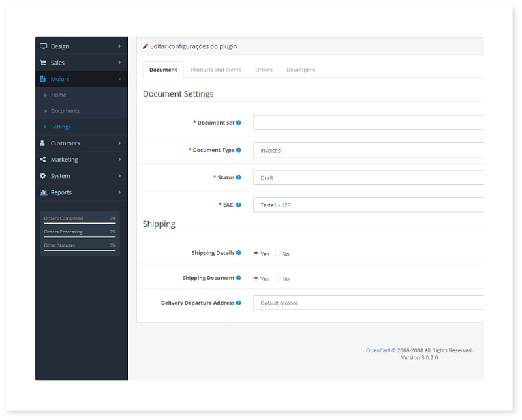Open help icon for Delivery Departure Address
This screenshot has height=420, width=522.
tap(238, 303)
